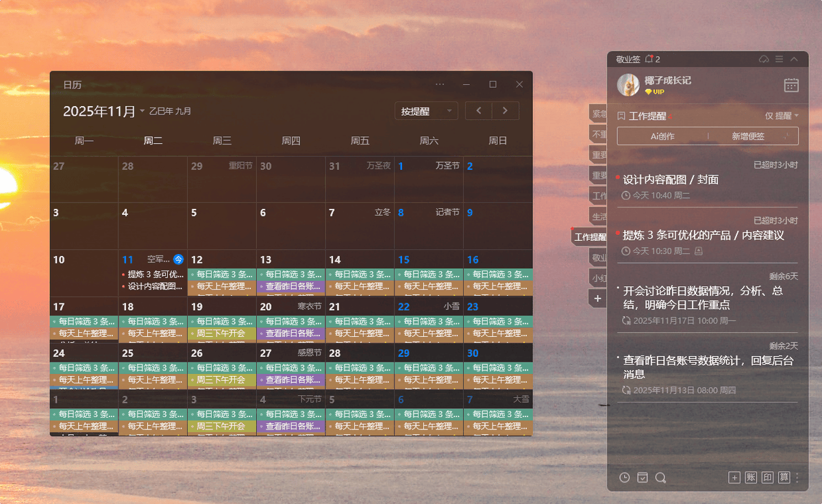Click 设计内容配图 event on November 11
The width and height of the screenshot is (822, 504).
point(153,286)
